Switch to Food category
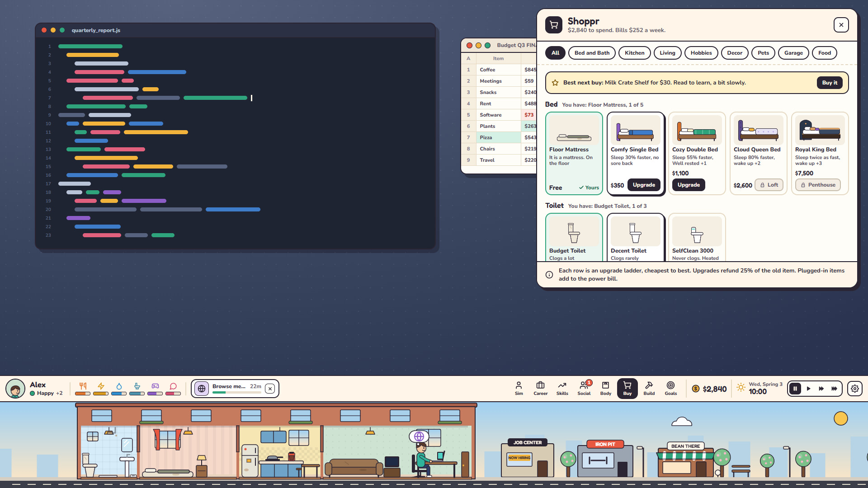 (x=825, y=53)
